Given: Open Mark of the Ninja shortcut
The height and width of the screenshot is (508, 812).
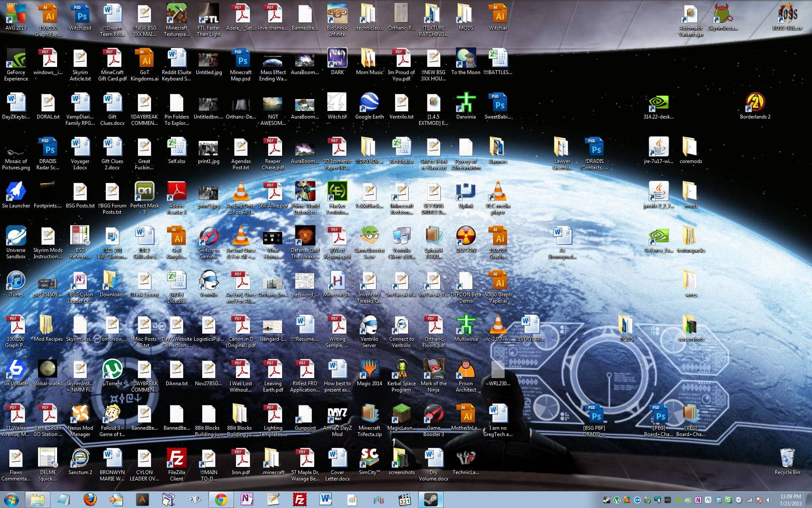Looking at the screenshot, I should [x=433, y=375].
